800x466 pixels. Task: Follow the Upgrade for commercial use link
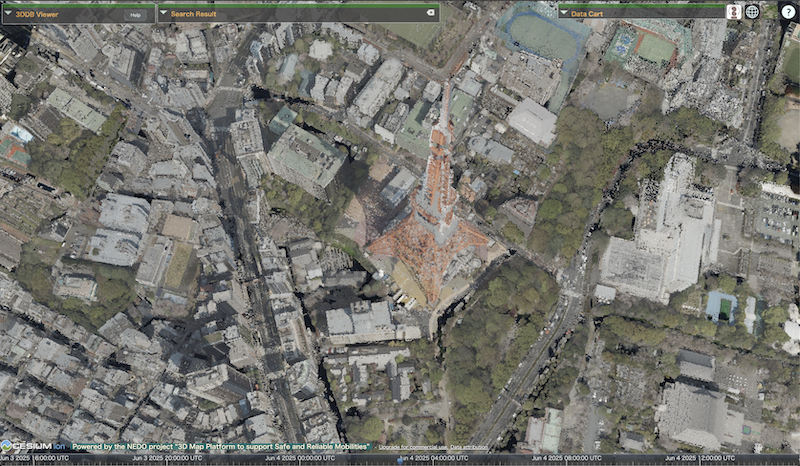tap(413, 448)
